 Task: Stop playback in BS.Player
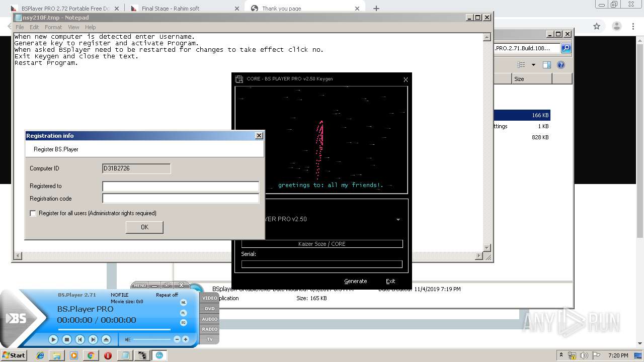click(66, 339)
